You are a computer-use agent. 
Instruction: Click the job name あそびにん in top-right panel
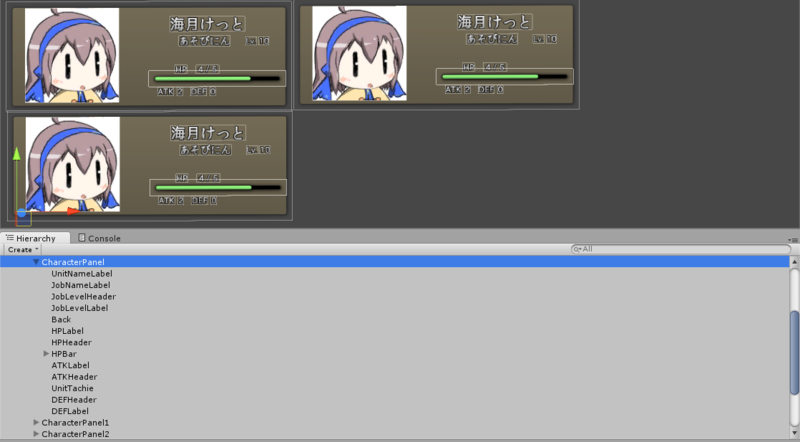(x=492, y=39)
